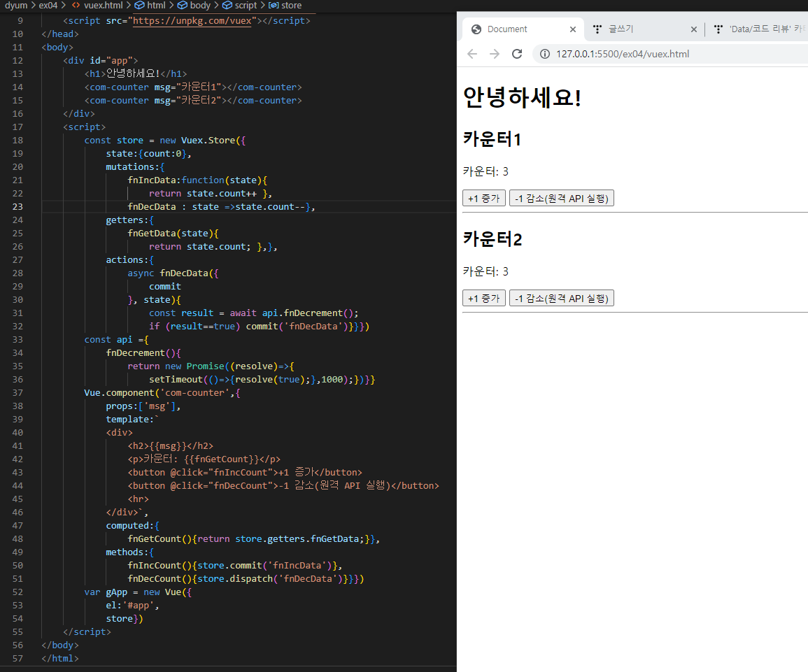The width and height of the screenshot is (808, 672).
Task: Close the Document browser tab
Action: (x=572, y=29)
